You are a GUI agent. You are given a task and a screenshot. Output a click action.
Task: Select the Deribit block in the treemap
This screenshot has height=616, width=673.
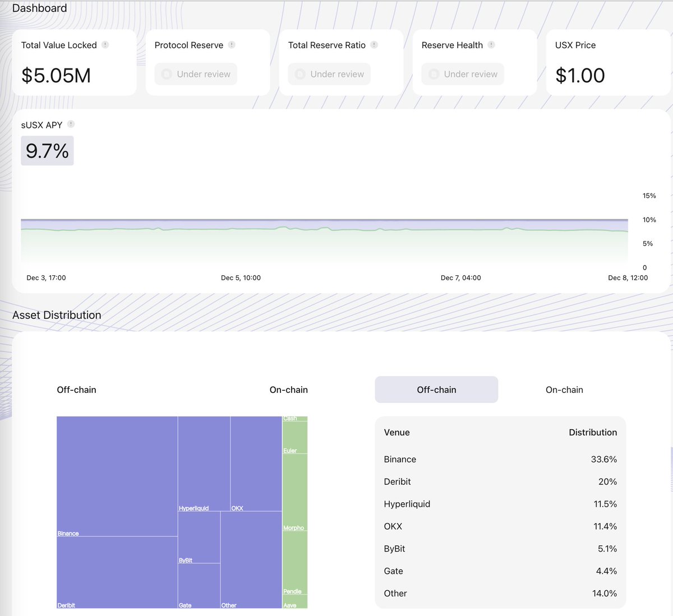click(117, 572)
